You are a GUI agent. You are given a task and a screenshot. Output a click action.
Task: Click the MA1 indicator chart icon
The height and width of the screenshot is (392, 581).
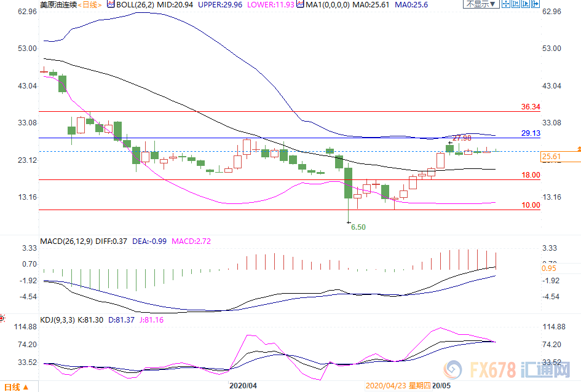(299, 4)
